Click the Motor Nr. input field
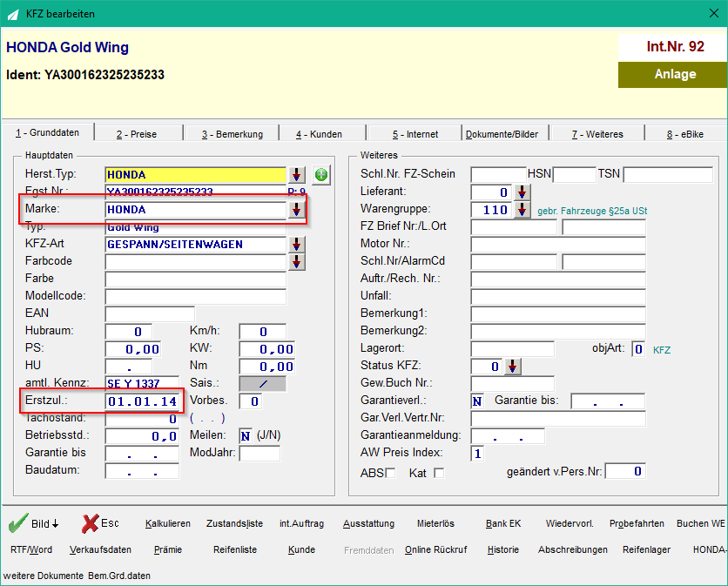The width and height of the screenshot is (728, 586). [x=558, y=245]
